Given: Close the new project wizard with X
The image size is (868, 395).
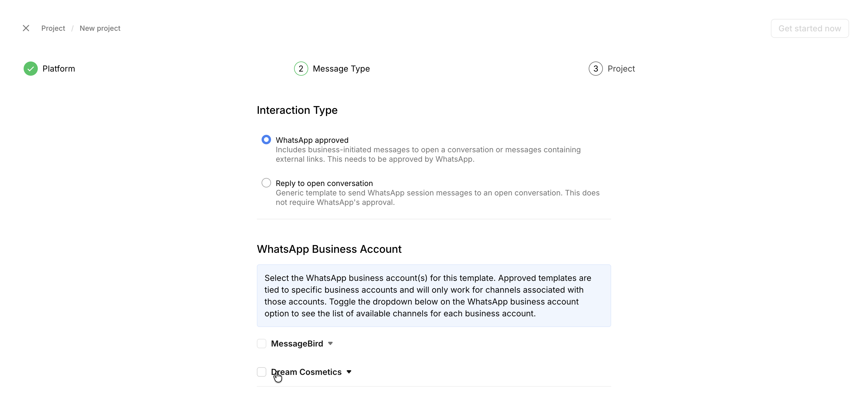Looking at the screenshot, I should pyautogui.click(x=26, y=28).
